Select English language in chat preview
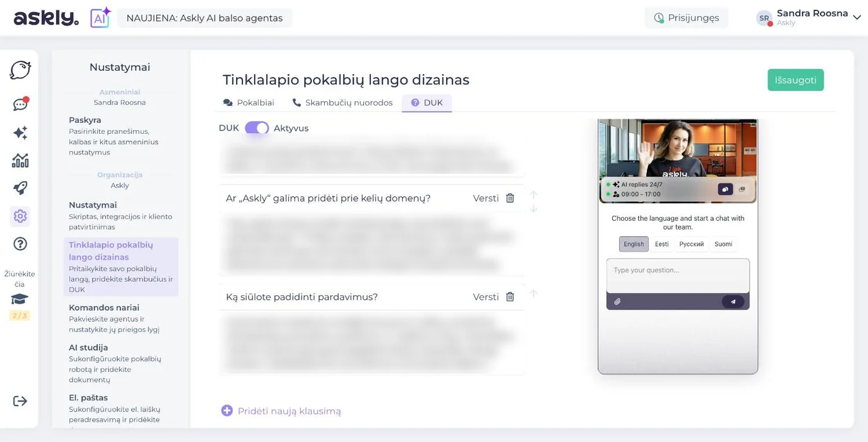The width and height of the screenshot is (868, 442). coord(633,244)
